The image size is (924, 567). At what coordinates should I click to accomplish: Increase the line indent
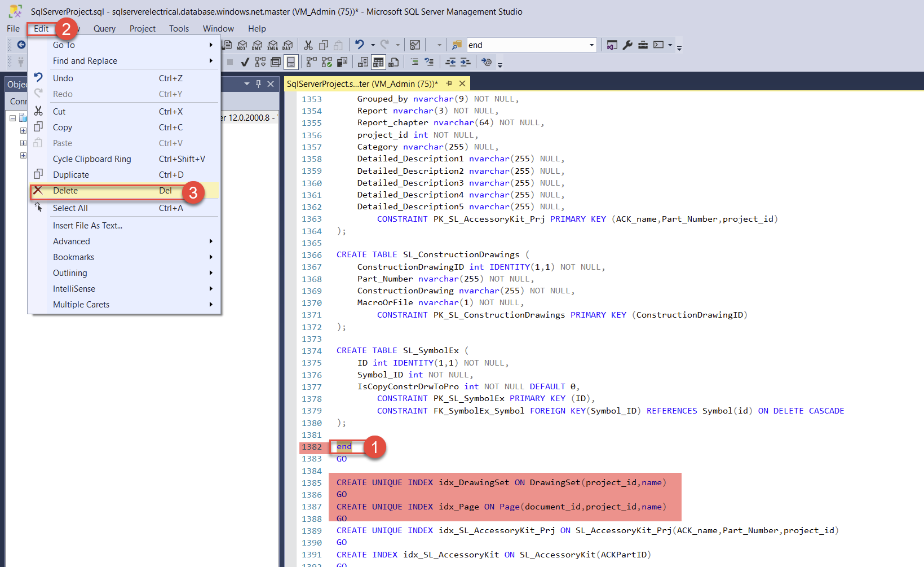(x=465, y=62)
